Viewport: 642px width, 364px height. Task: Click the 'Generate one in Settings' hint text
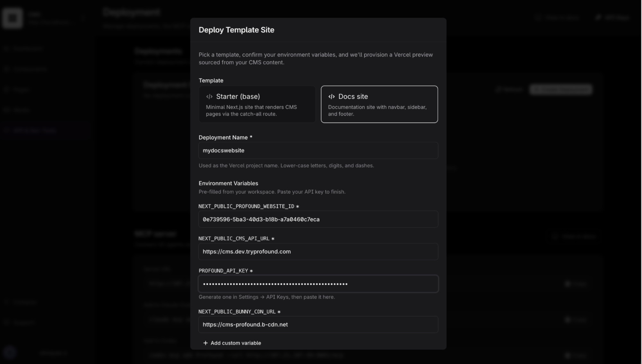coord(267,297)
